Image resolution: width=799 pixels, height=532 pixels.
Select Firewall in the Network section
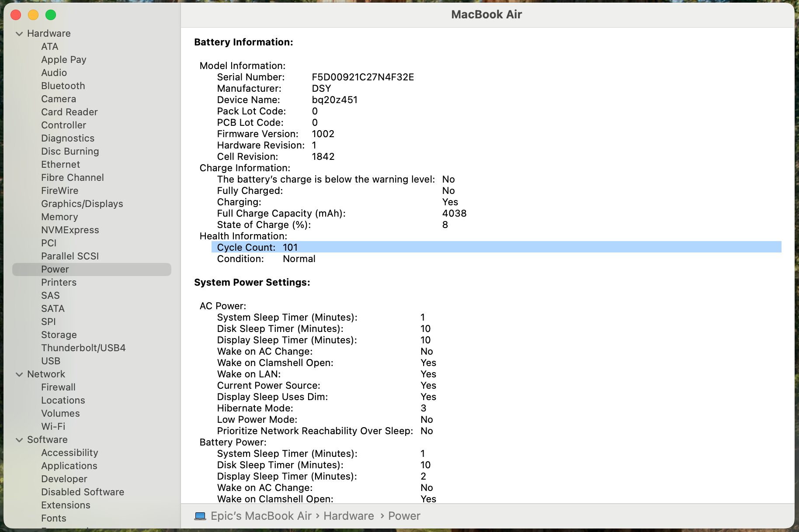(x=58, y=387)
